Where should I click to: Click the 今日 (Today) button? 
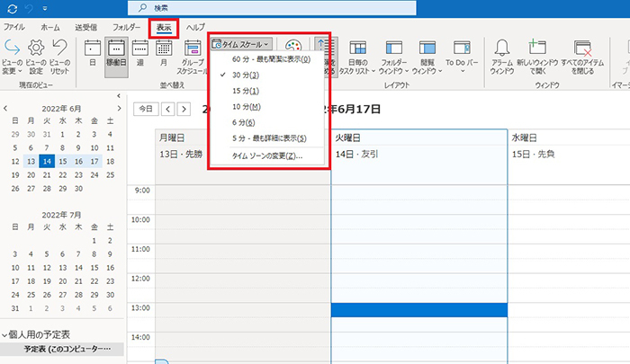coord(143,109)
